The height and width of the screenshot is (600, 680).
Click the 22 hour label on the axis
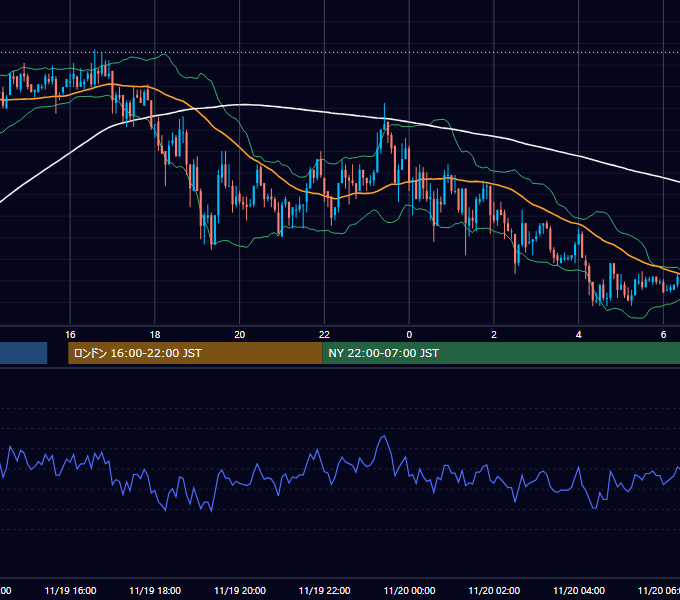pos(324,334)
